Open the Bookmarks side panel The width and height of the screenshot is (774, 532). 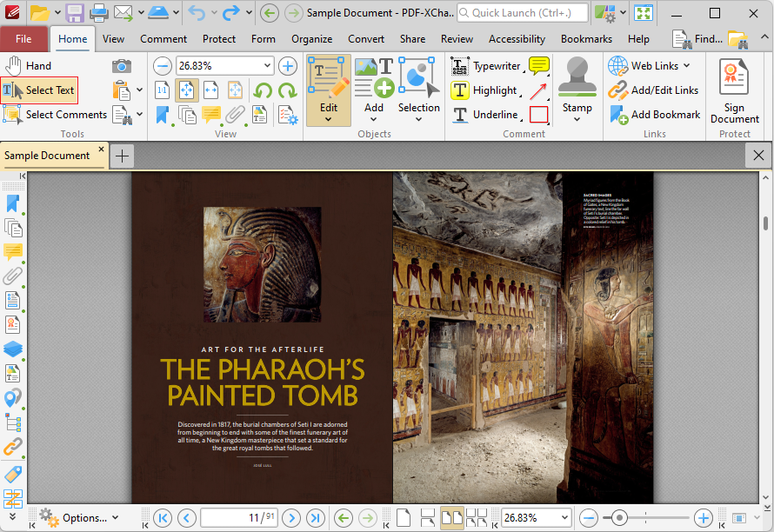pyautogui.click(x=12, y=203)
